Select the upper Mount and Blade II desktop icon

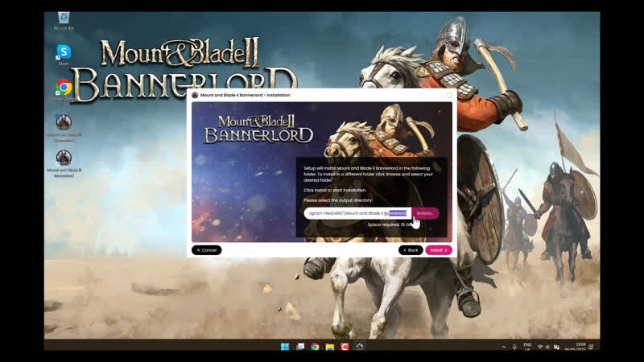pos(64,129)
